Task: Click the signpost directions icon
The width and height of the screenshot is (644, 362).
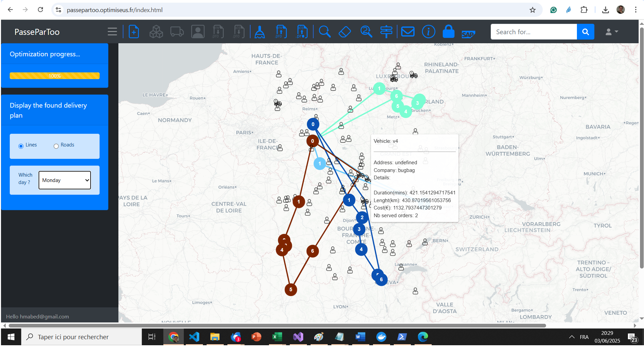Action: [386, 32]
